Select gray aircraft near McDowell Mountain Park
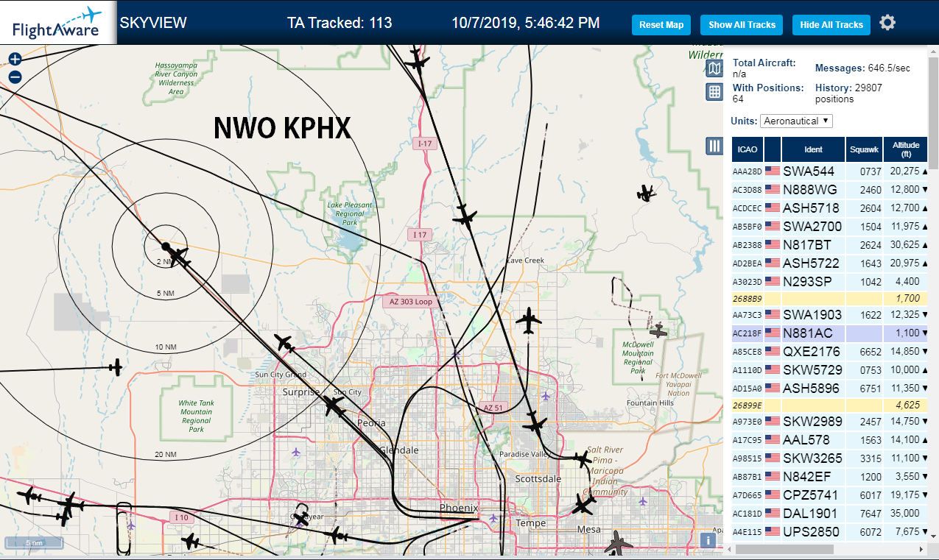 658,331
